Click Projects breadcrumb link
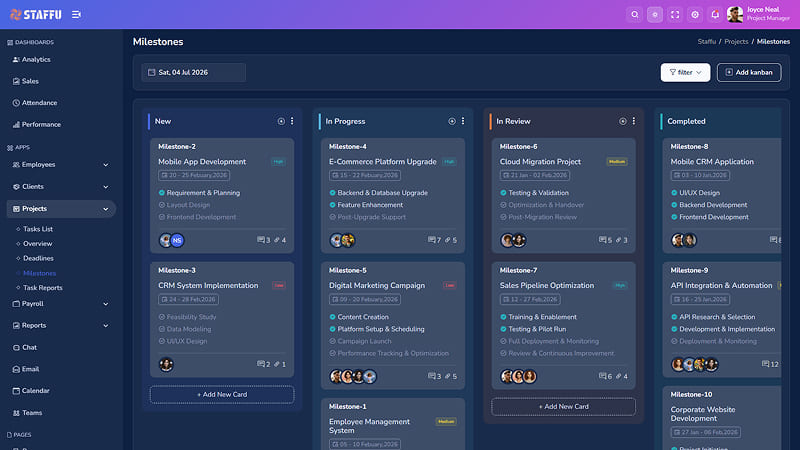Screen dimensions: 800x450 [736, 42]
